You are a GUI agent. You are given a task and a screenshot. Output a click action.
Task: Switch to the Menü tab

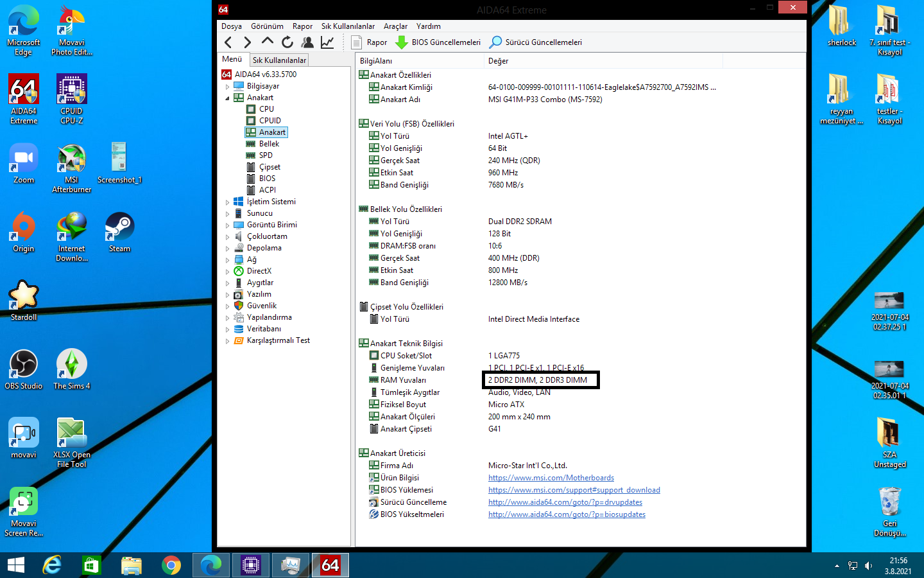(x=232, y=59)
